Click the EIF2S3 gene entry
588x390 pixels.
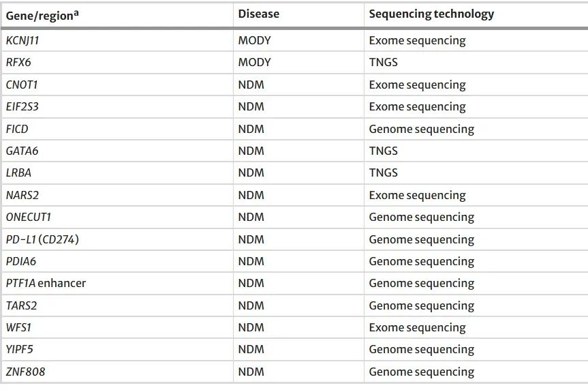point(22,106)
